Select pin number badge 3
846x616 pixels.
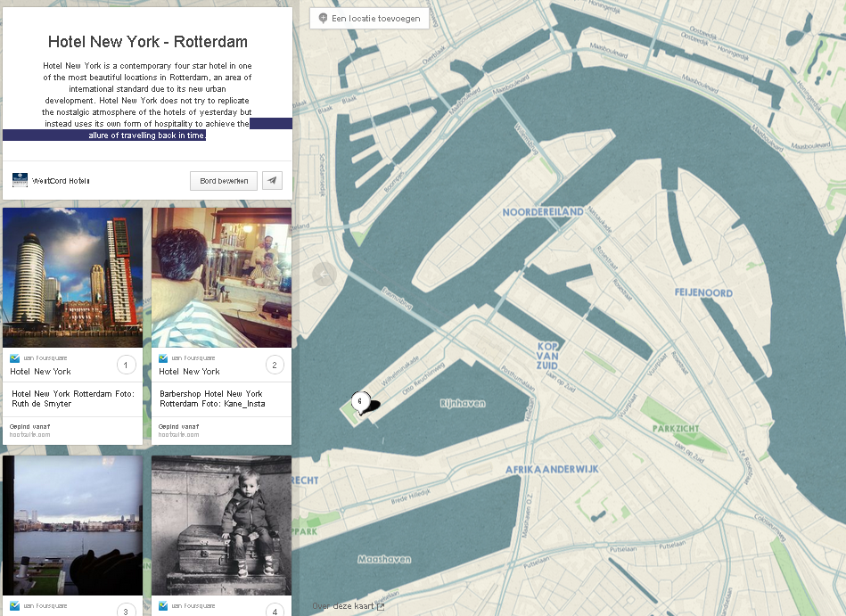126,612
